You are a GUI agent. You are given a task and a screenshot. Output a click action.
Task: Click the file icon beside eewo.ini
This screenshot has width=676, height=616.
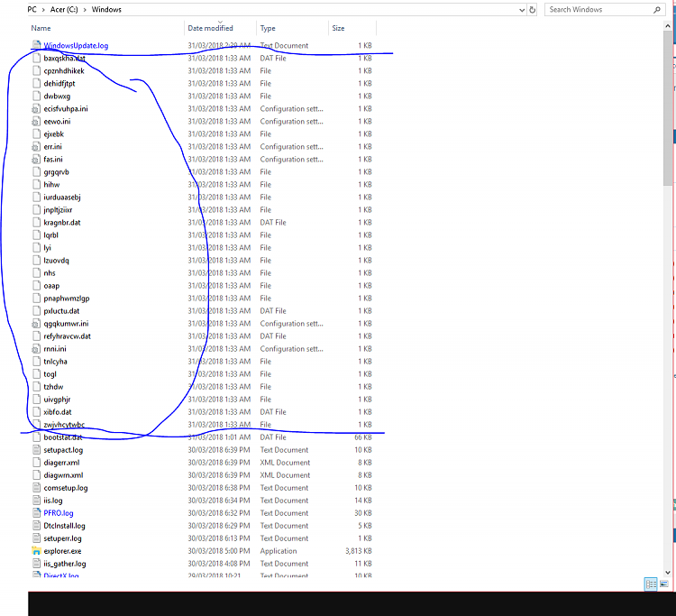pyautogui.click(x=37, y=121)
